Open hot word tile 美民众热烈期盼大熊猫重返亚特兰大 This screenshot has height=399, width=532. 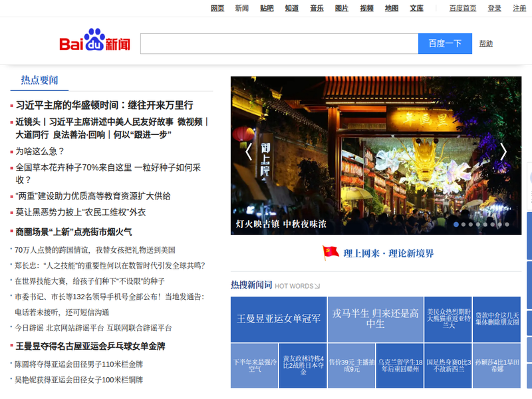[x=448, y=319]
